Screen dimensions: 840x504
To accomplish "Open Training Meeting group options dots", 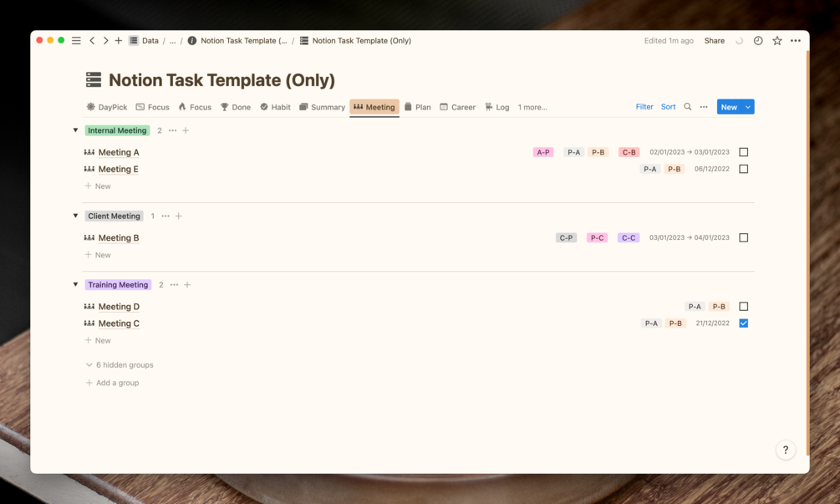I will coord(174,285).
